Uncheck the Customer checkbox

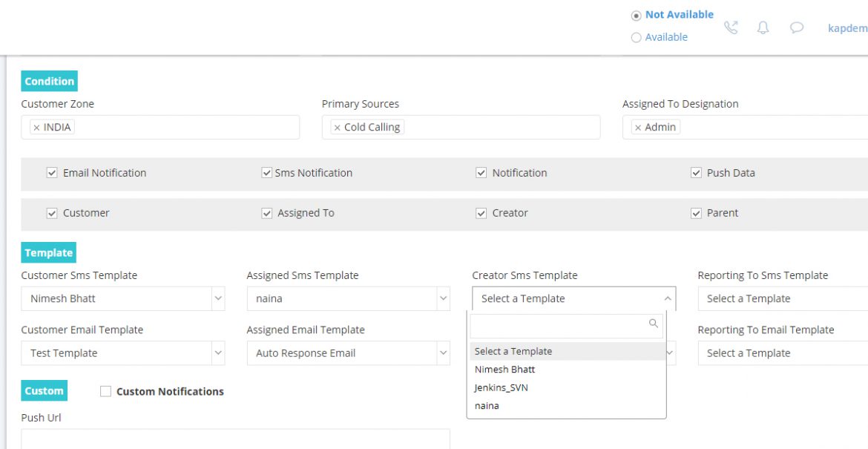(x=51, y=213)
